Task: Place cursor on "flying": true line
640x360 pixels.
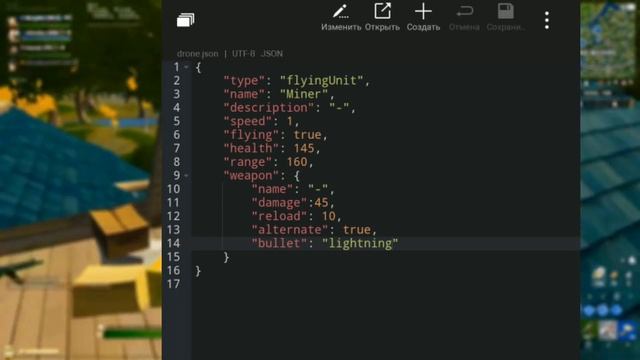Action: point(276,135)
